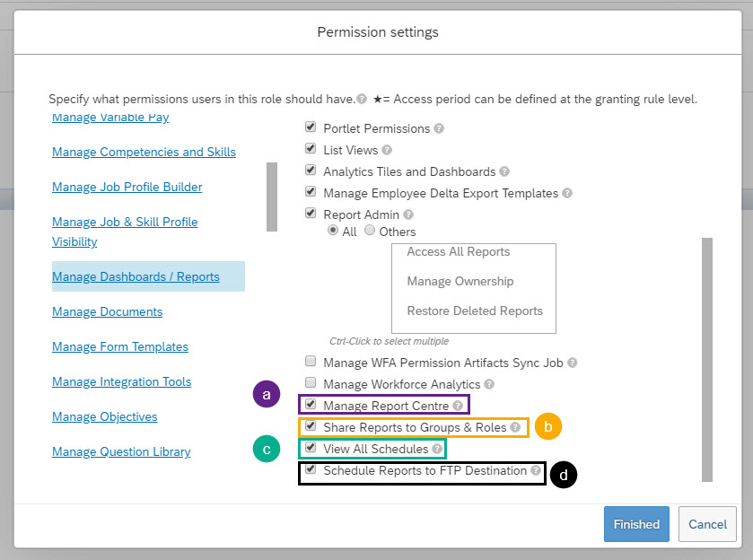Click the Finished button
Image resolution: width=753 pixels, height=560 pixels.
tap(636, 524)
